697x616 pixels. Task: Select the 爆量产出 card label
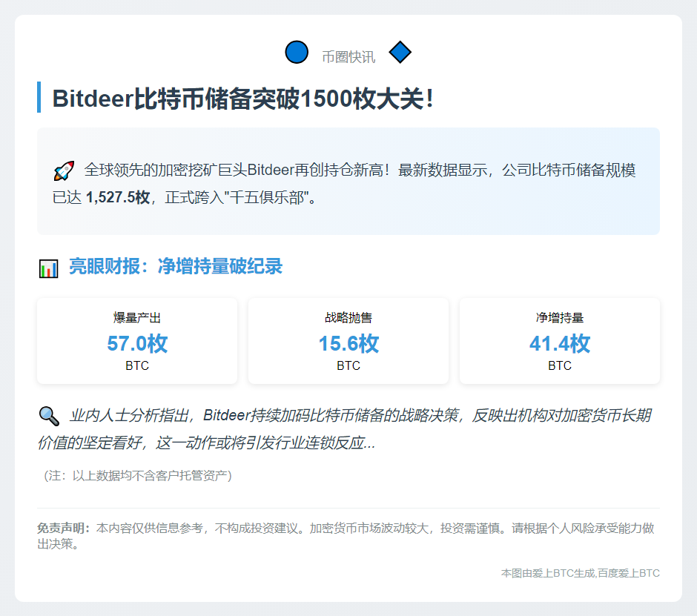tap(137, 317)
